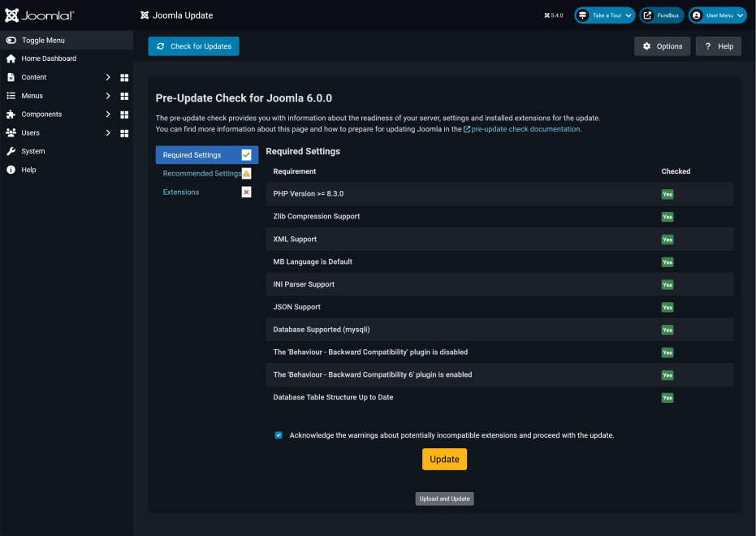Expand the Content submenu arrow
The image size is (756, 536).
click(108, 77)
